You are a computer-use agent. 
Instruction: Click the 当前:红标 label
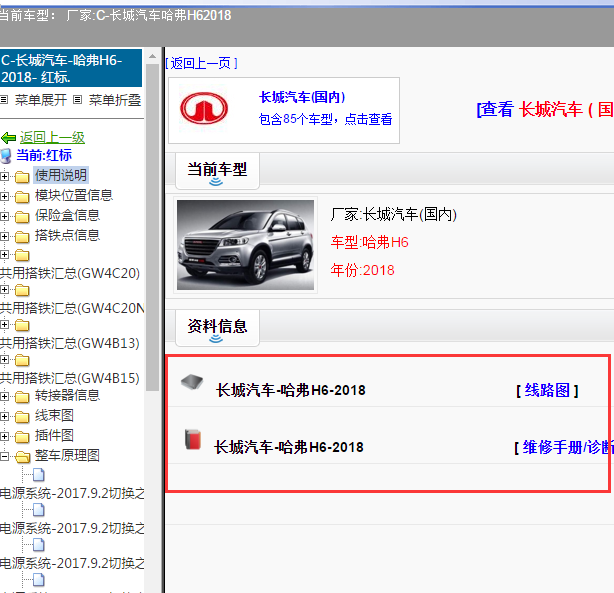(44, 155)
